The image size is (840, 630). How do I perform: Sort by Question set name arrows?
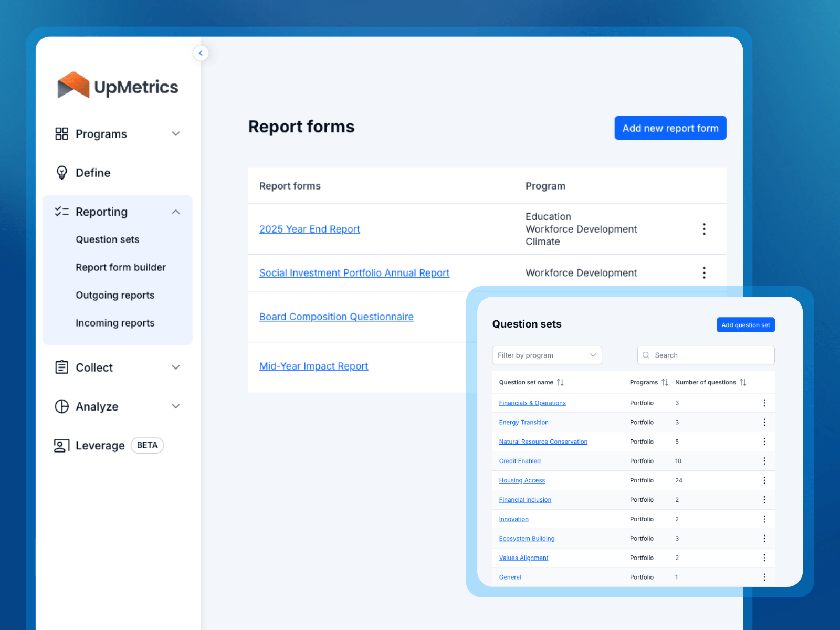coord(560,382)
